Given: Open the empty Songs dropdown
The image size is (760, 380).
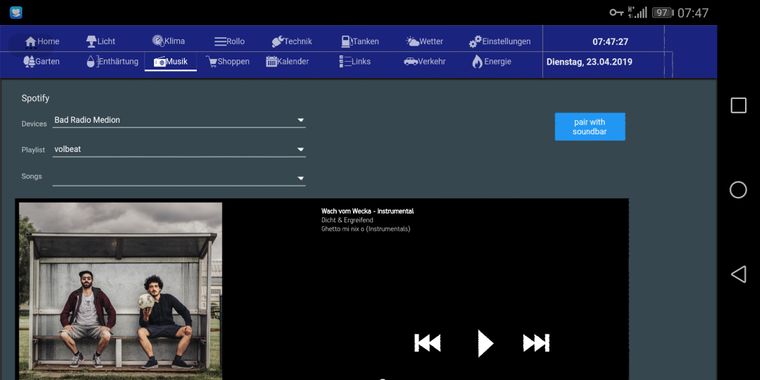Looking at the screenshot, I should pyautogui.click(x=179, y=178).
